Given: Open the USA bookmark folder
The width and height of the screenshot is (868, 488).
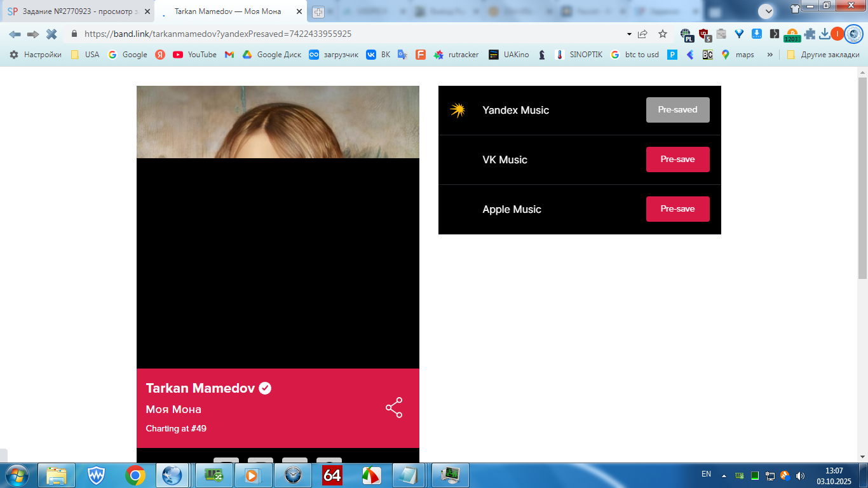Looking at the screenshot, I should (85, 55).
